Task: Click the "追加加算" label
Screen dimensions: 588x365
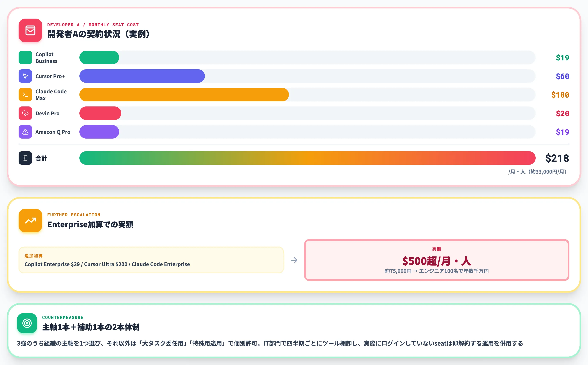Action: [x=34, y=256]
